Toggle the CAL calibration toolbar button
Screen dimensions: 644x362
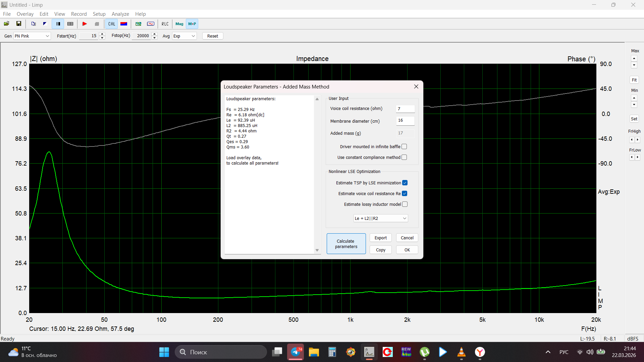[x=112, y=24]
